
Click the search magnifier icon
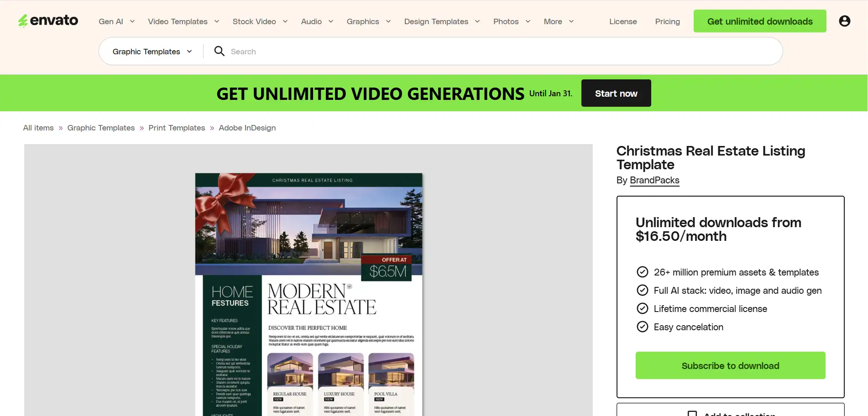[x=219, y=51]
